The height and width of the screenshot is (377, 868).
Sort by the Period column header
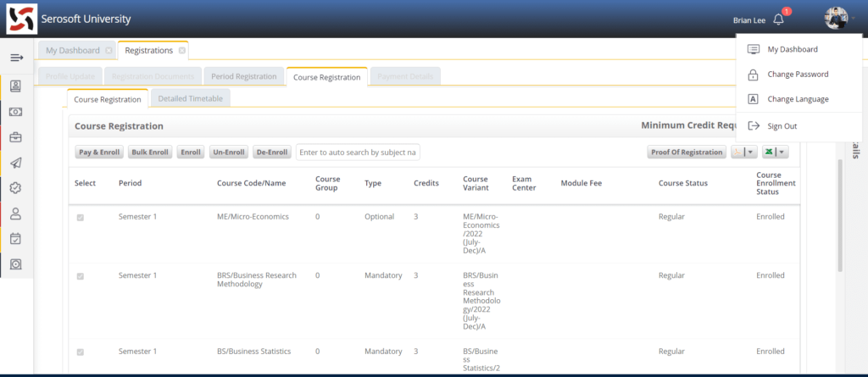tap(130, 183)
